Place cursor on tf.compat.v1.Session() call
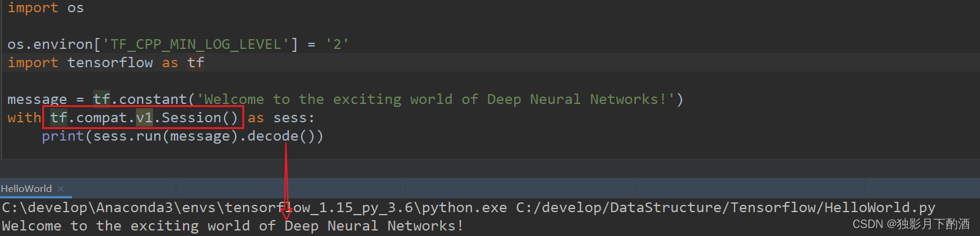The height and width of the screenshot is (236, 980). coord(144,117)
